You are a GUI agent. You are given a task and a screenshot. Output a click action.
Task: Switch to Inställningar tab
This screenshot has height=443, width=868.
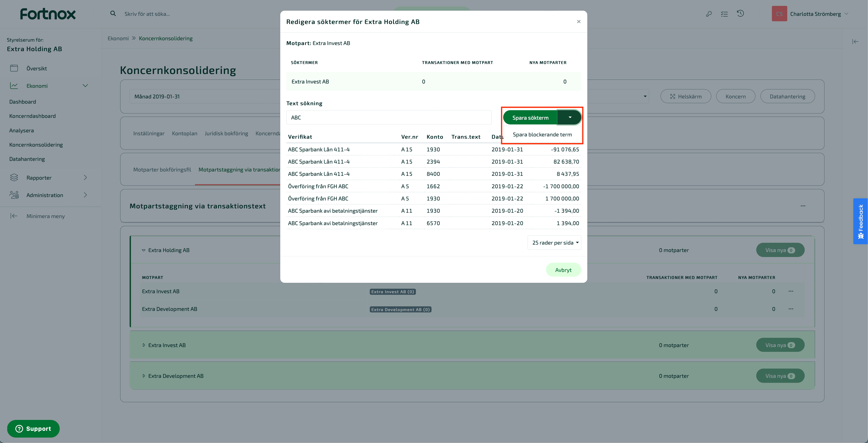coord(149,133)
